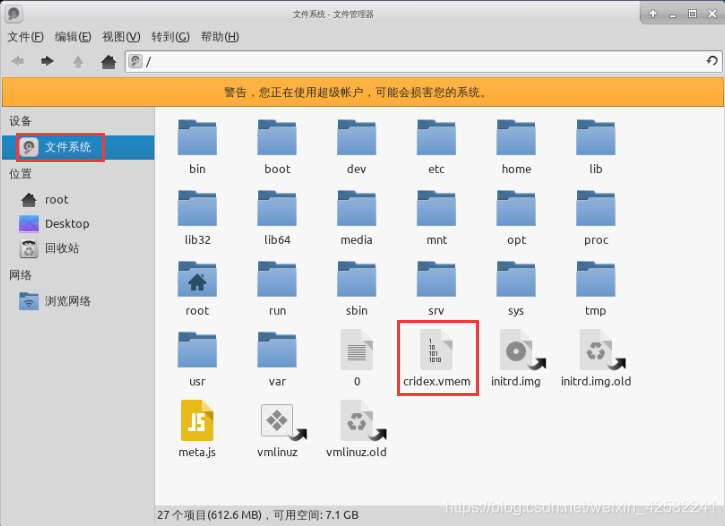Open the 视图(V) menu

point(121,37)
